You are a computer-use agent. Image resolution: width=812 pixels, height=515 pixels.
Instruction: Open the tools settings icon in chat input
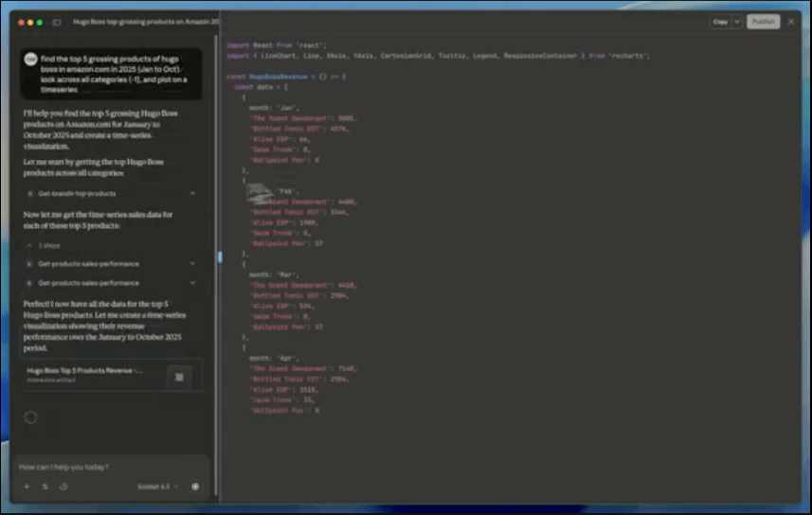pyautogui.click(x=45, y=487)
